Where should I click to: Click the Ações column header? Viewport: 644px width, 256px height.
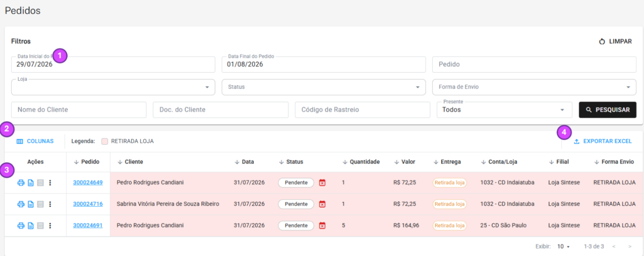35,162
